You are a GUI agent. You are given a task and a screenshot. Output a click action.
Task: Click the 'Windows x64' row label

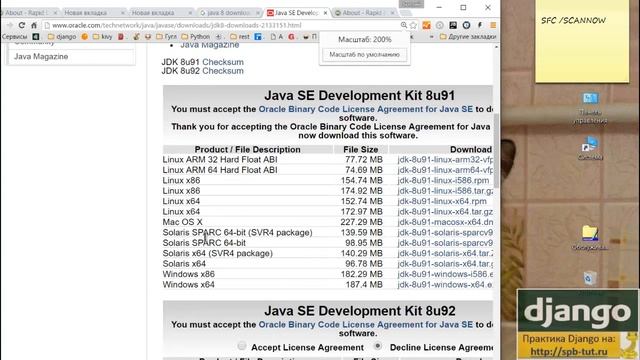point(189,284)
